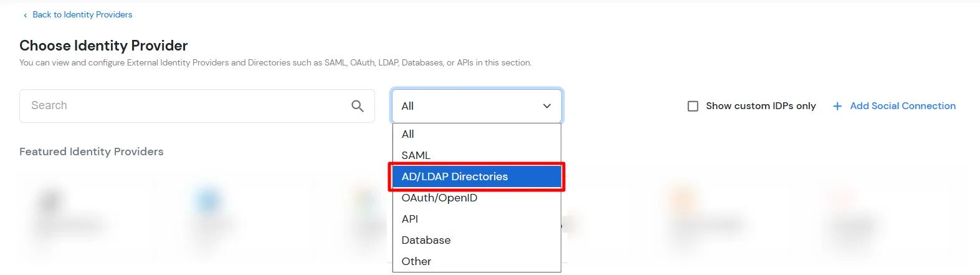Image resolution: width=980 pixels, height=275 pixels.
Task: Click the dropdown chevron arrow
Action: click(547, 106)
